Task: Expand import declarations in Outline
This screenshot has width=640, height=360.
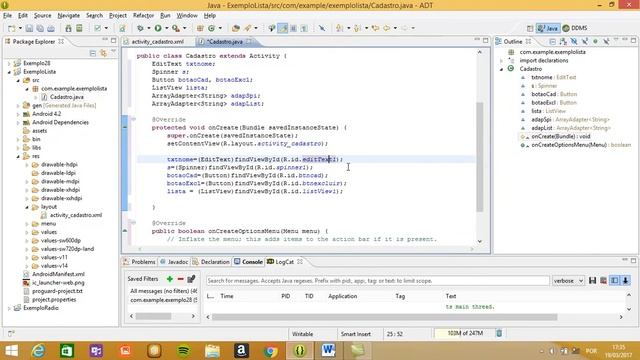Action: [x=501, y=60]
